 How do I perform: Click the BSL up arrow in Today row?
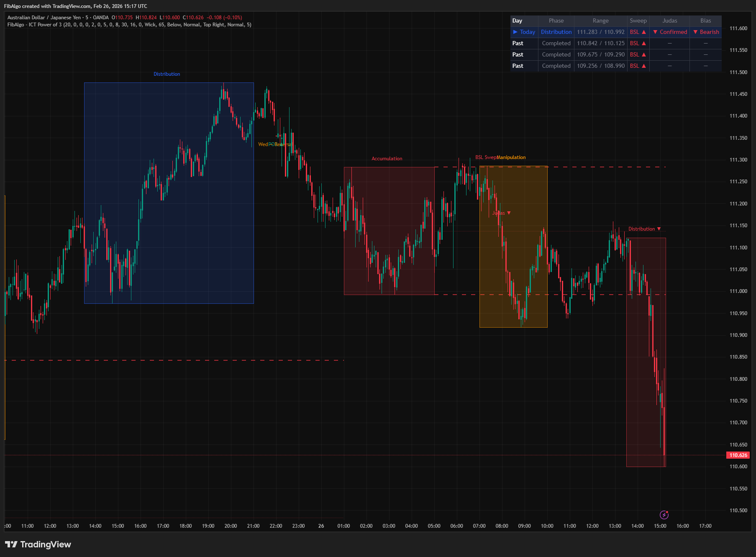click(x=644, y=32)
